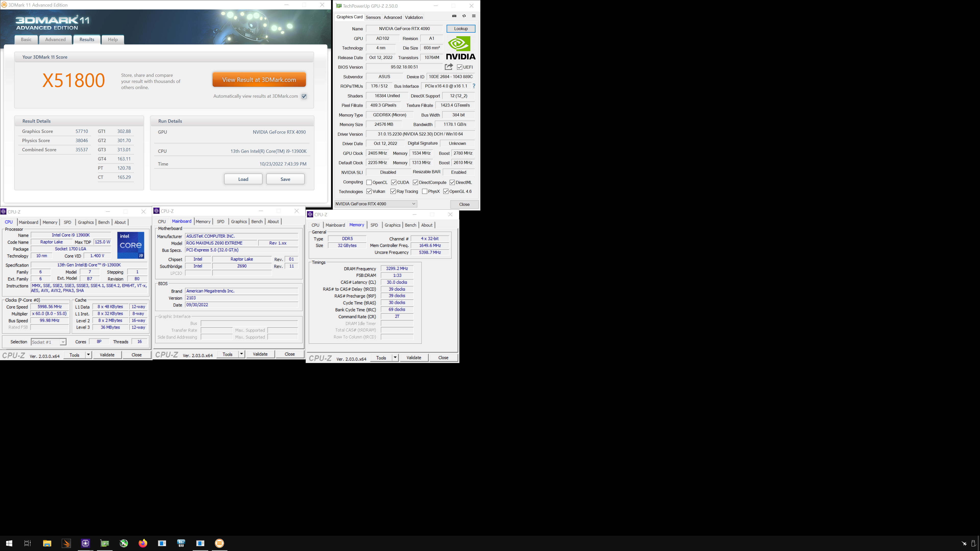Toggle the CUDA checkbox
Viewport: 980px width, 551px height.
(x=394, y=183)
